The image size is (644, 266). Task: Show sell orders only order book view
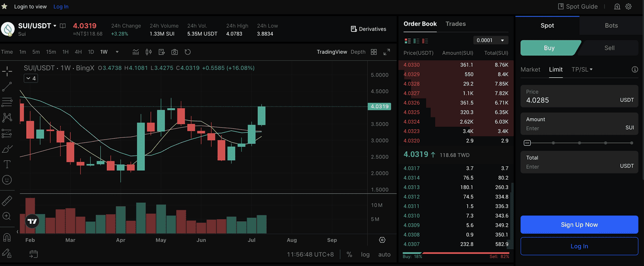pos(425,41)
